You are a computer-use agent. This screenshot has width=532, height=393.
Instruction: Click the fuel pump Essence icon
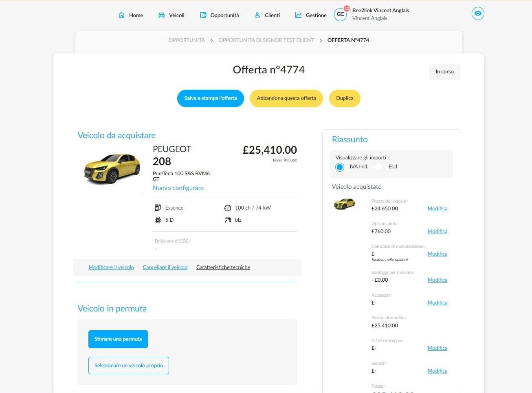[158, 208]
